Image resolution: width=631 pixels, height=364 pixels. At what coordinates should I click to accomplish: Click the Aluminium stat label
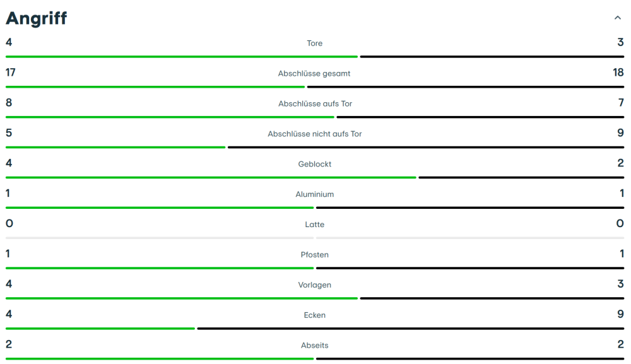pyautogui.click(x=315, y=195)
